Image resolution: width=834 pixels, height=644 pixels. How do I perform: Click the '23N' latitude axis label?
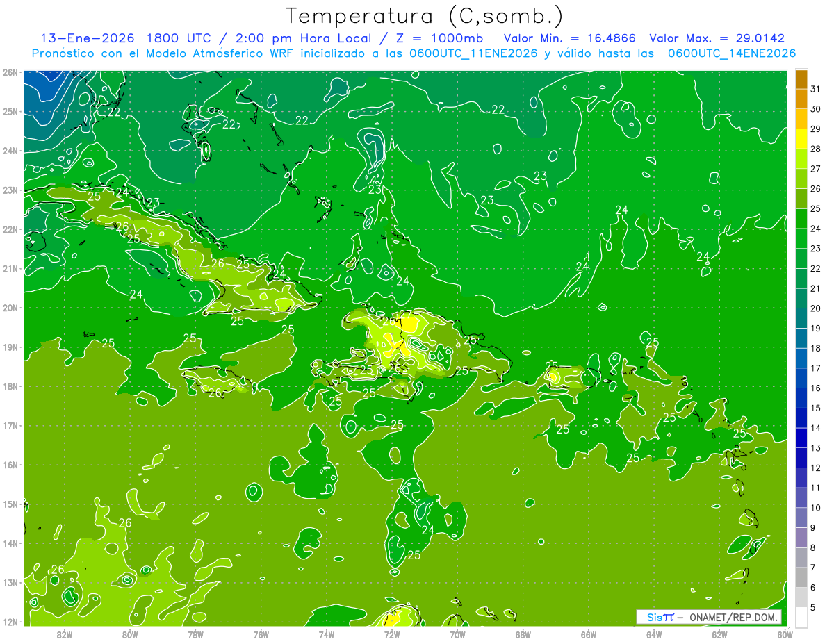pyautogui.click(x=10, y=190)
